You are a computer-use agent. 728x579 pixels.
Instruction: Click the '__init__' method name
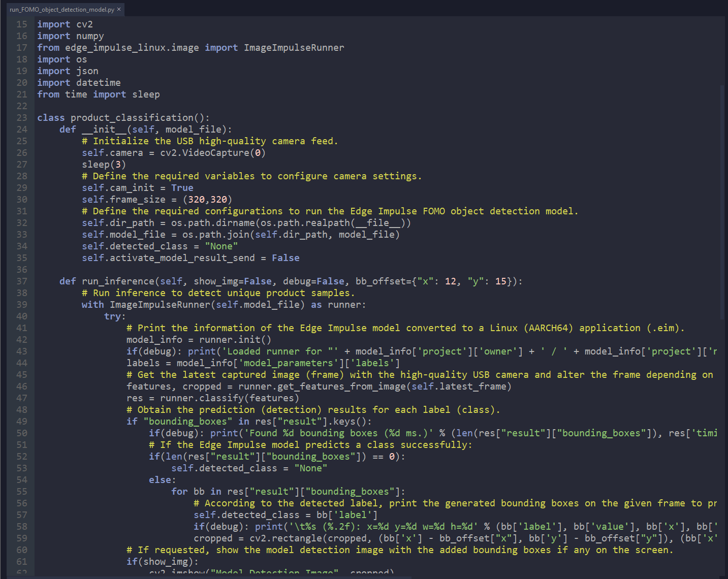click(104, 130)
